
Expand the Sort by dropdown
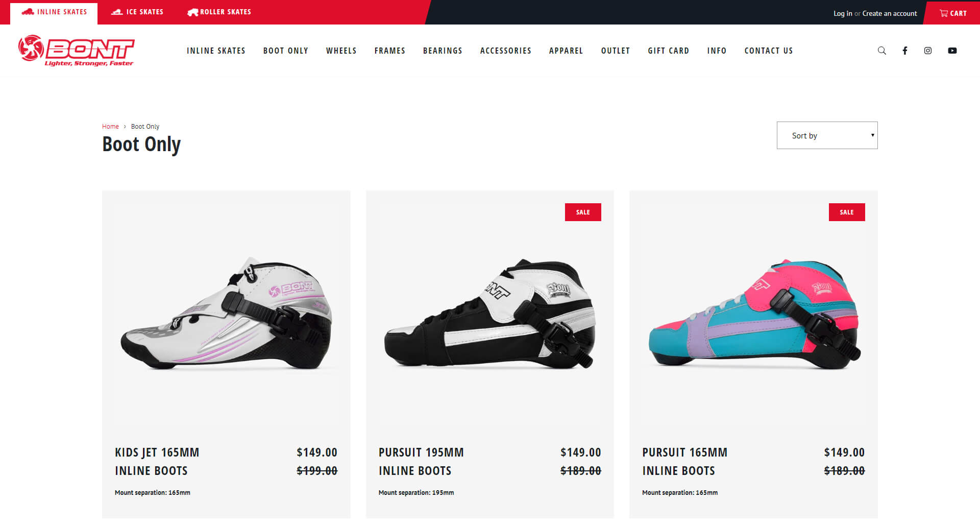[x=827, y=135]
